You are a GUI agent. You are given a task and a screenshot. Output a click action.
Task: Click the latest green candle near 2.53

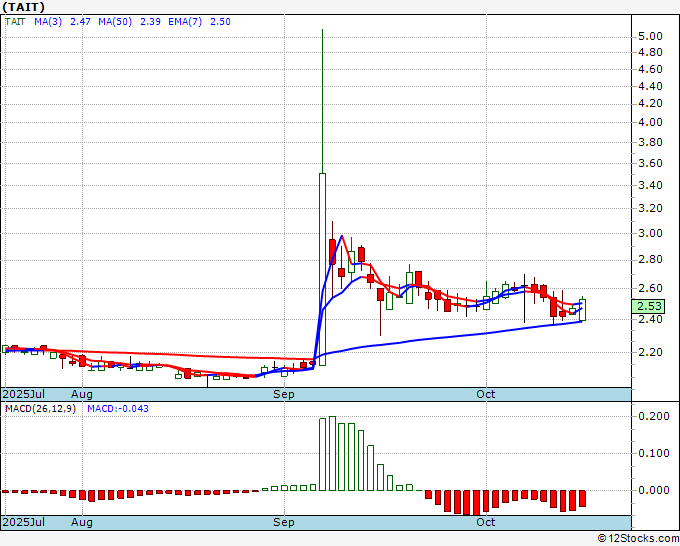click(x=582, y=310)
